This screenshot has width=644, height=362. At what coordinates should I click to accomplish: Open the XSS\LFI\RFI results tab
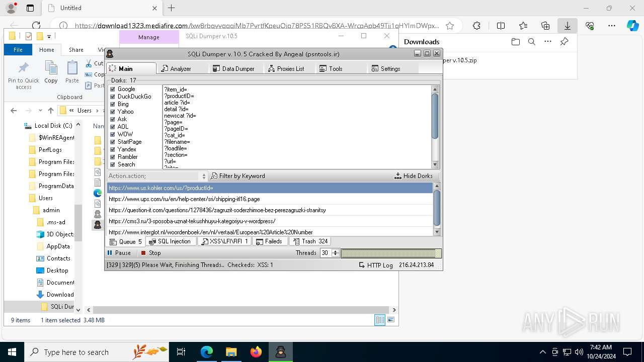click(224, 241)
